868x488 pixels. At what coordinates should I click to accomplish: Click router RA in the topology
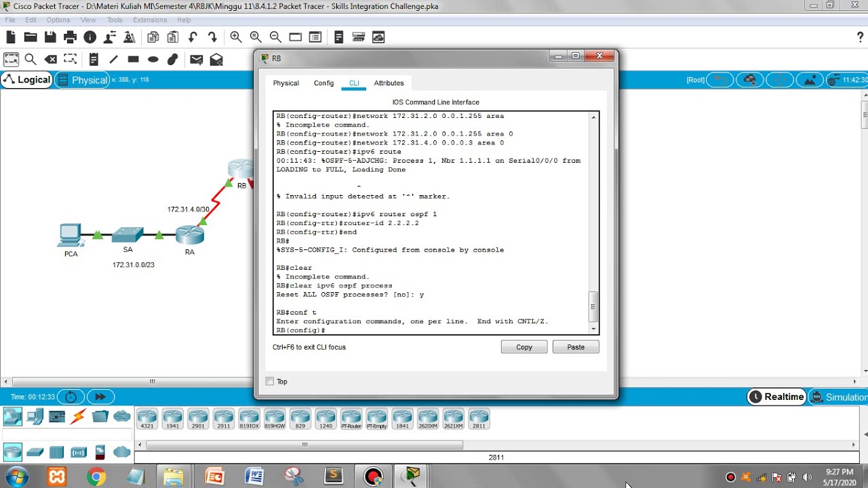[190, 235]
